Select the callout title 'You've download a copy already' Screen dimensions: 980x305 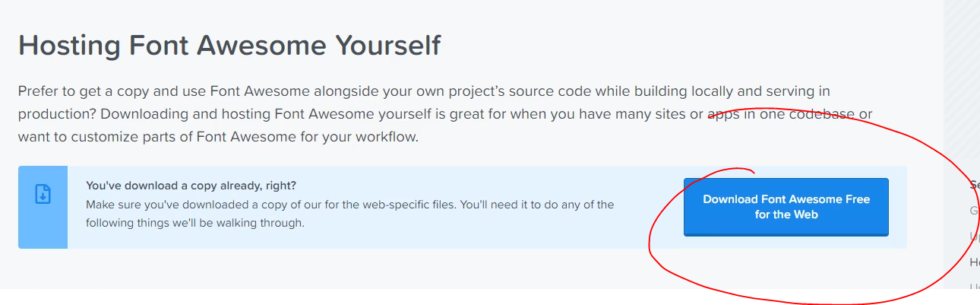[x=191, y=186]
